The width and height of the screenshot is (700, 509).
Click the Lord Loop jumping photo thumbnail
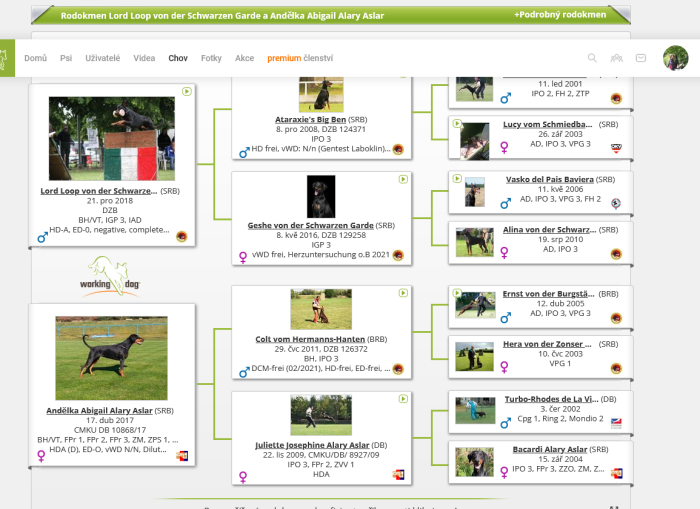pyautogui.click(x=112, y=138)
